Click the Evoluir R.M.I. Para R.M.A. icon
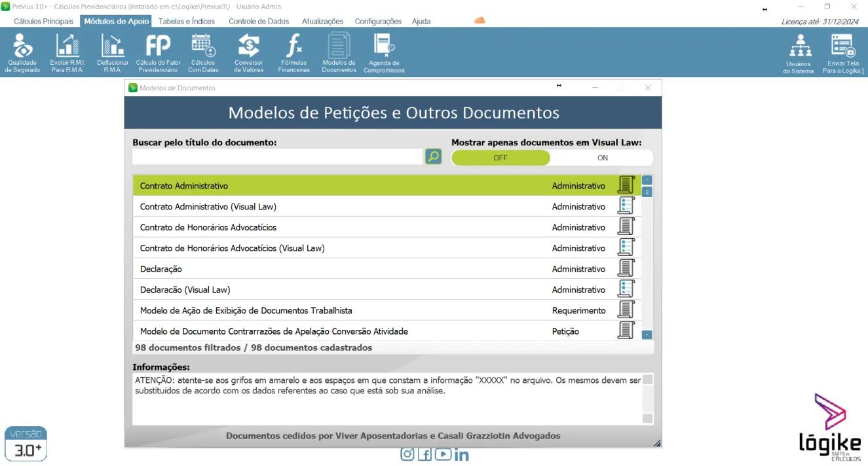 click(x=67, y=52)
